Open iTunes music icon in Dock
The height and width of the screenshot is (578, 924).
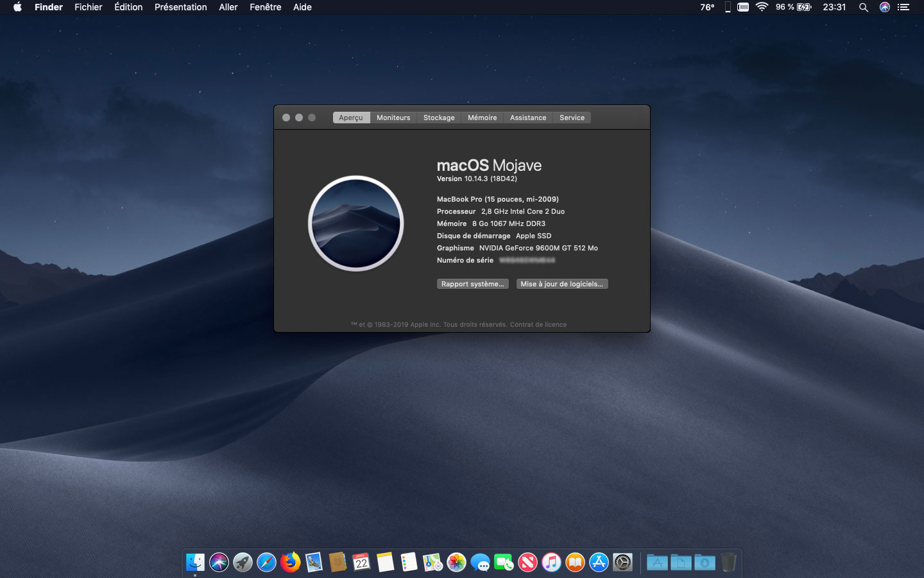click(551, 563)
